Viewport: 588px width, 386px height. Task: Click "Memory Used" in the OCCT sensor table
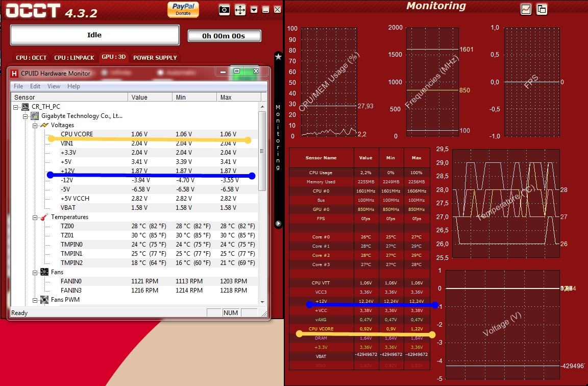[321, 182]
